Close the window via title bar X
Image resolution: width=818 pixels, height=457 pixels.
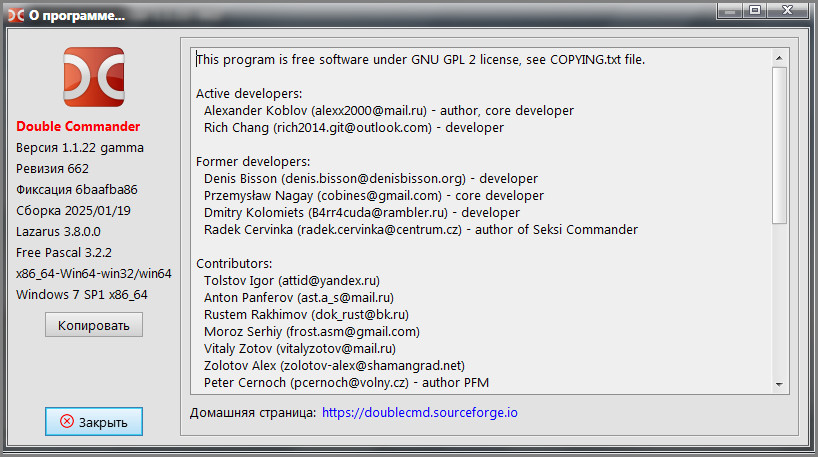click(x=788, y=10)
